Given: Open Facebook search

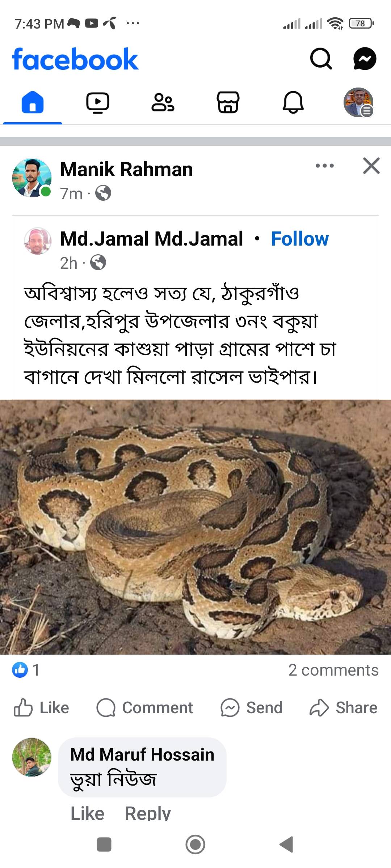Looking at the screenshot, I should click(321, 59).
